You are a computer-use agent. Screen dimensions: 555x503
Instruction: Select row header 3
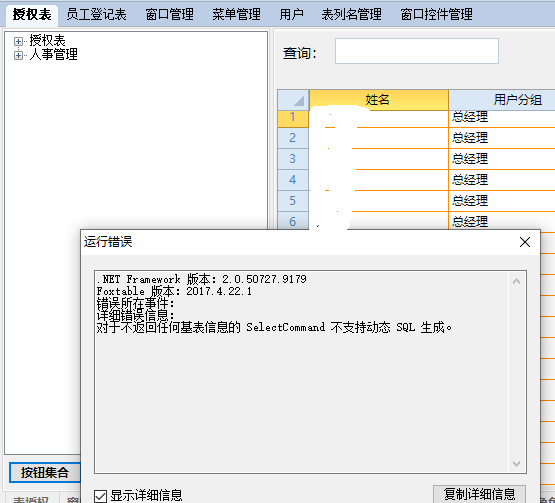tap(293, 159)
